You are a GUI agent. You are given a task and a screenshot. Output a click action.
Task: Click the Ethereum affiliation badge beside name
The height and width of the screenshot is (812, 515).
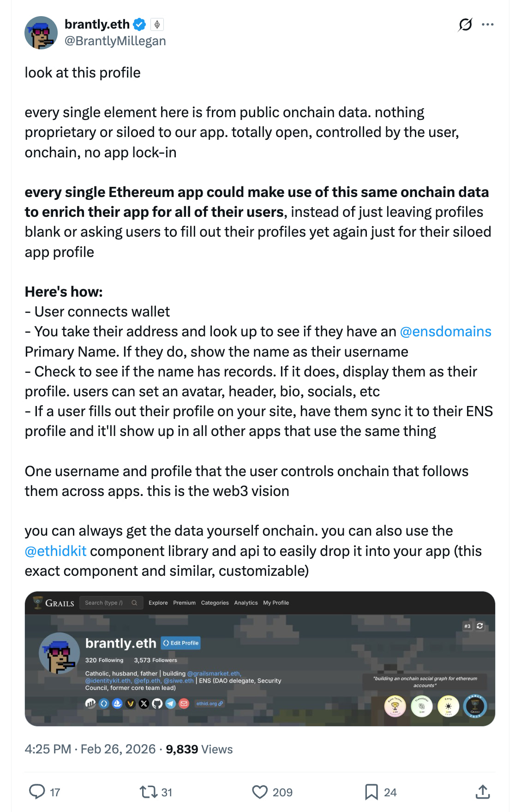157,24
